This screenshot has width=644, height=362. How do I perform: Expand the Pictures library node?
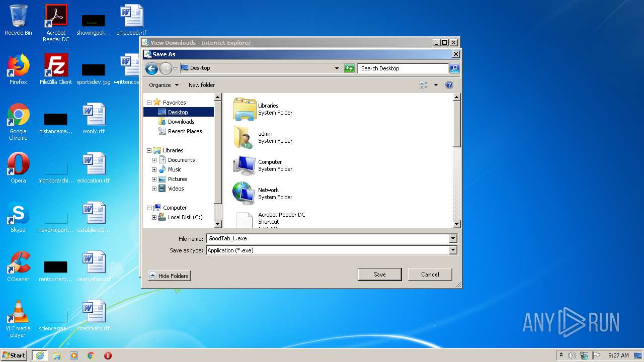(154, 179)
